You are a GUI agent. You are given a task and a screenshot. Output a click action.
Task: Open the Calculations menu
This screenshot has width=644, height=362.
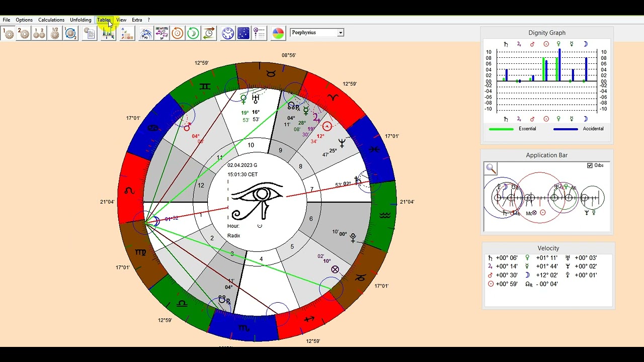coord(51,20)
